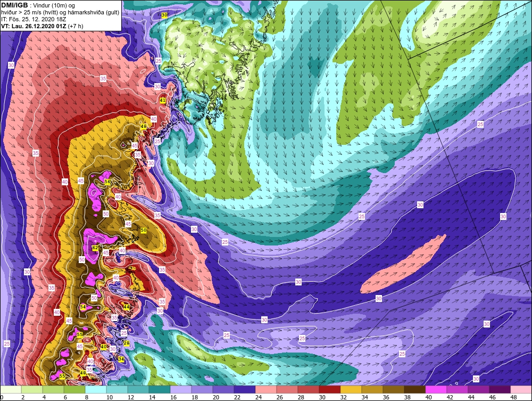Select legend swatch between 0 and 2

11,389
